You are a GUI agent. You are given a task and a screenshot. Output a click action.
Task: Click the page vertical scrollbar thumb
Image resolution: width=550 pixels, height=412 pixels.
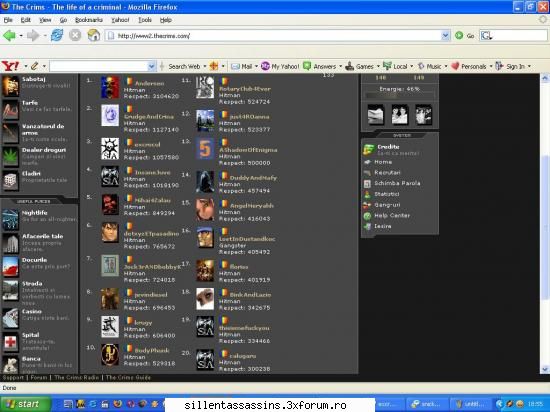[x=544, y=228]
